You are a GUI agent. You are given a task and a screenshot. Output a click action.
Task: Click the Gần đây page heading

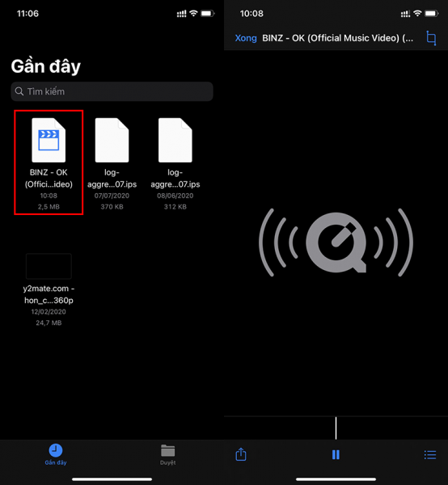tap(46, 66)
